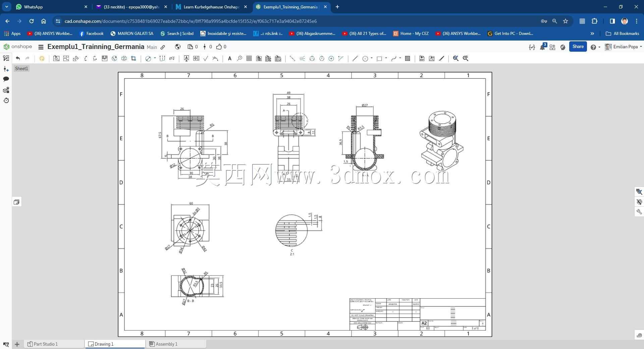Select the Callout balloon tool
The height and width of the screenshot is (349, 644).
[x=239, y=58]
